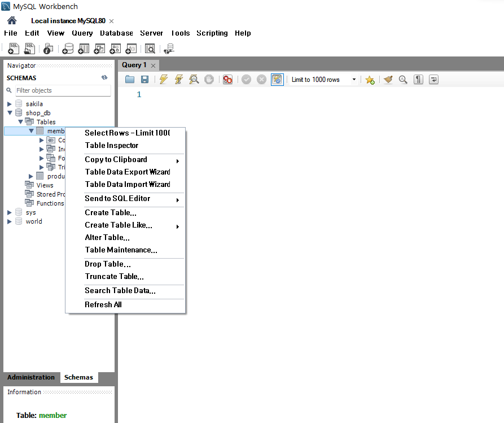504x423 pixels.
Task: Open the Server menu
Action: [x=151, y=33]
